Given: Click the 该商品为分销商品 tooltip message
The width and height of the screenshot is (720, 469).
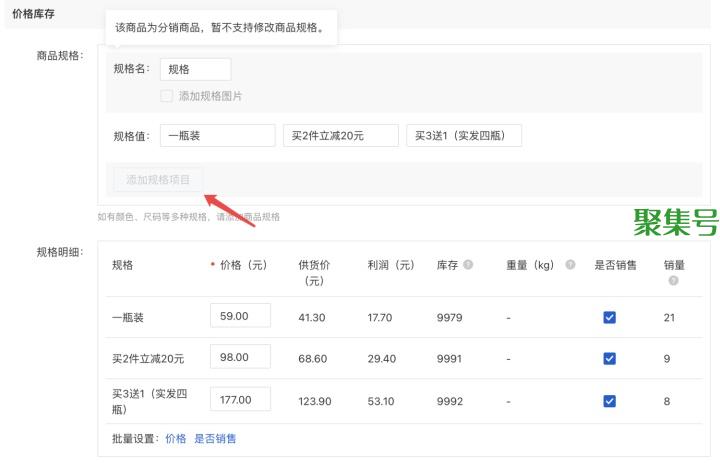Looking at the screenshot, I should pos(220,27).
